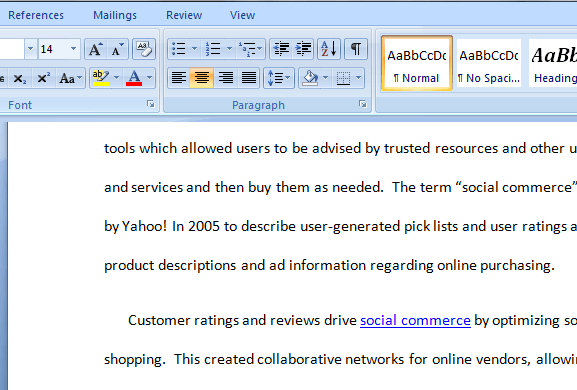The height and width of the screenshot is (390, 577).
Task: Apply the No Spacing style
Action: (489, 63)
